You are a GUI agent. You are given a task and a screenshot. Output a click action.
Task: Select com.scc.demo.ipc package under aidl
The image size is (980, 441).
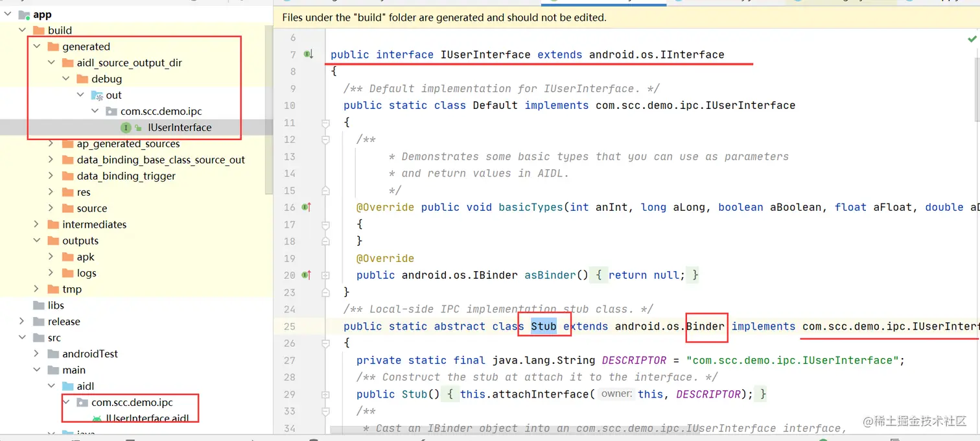136,403
